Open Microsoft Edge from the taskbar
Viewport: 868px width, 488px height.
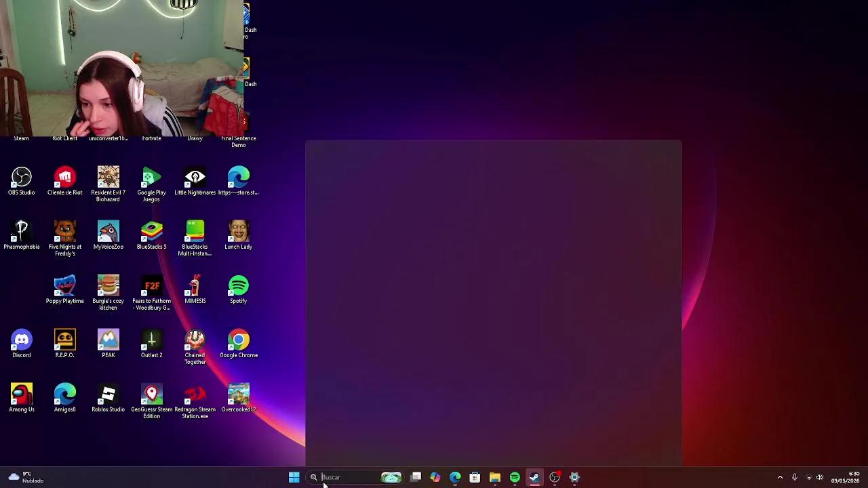(x=455, y=477)
